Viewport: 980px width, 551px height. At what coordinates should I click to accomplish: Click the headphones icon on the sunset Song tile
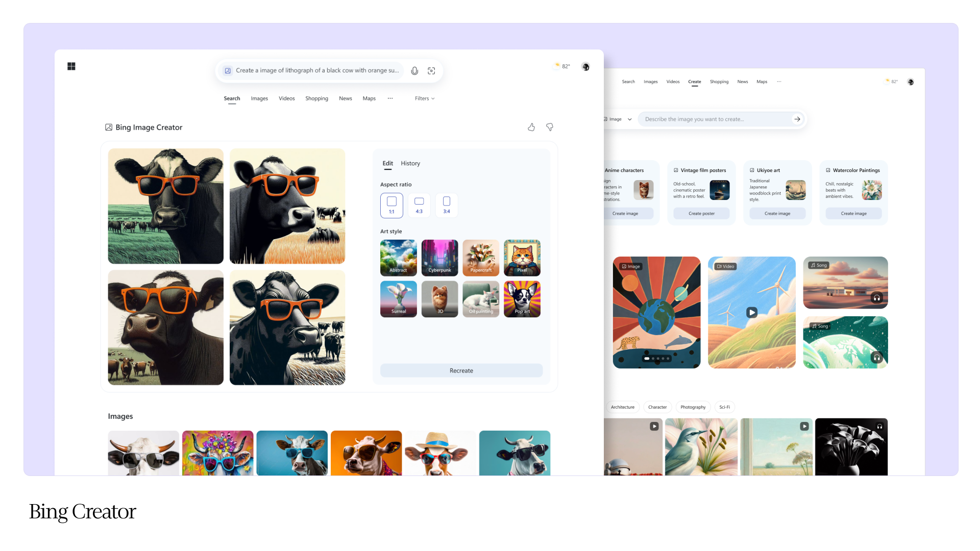coord(877,298)
